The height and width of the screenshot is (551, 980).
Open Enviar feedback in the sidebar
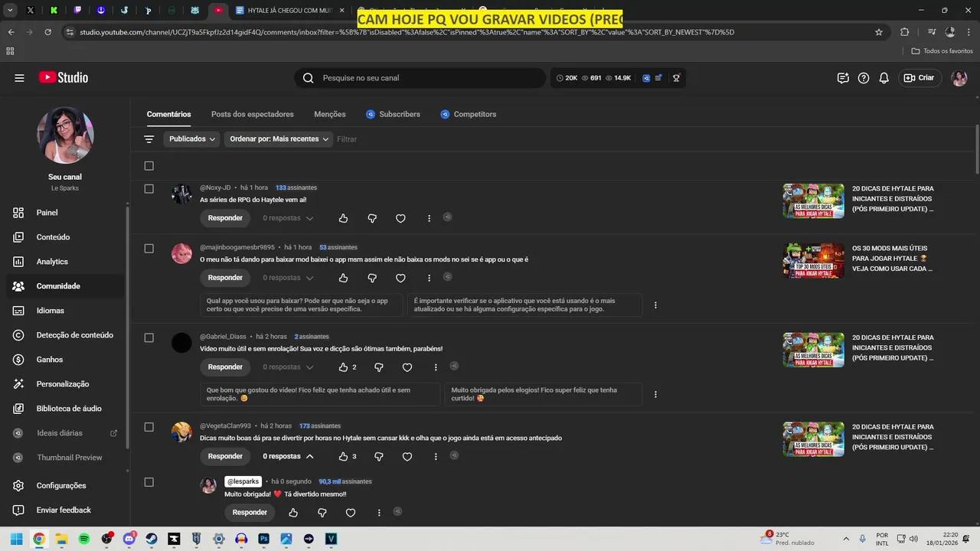(x=63, y=510)
